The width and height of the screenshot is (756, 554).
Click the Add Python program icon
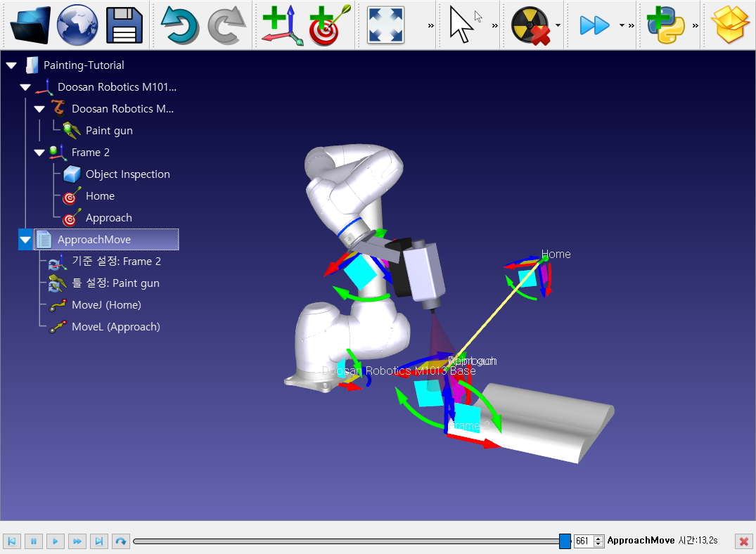pyautogui.click(x=665, y=25)
